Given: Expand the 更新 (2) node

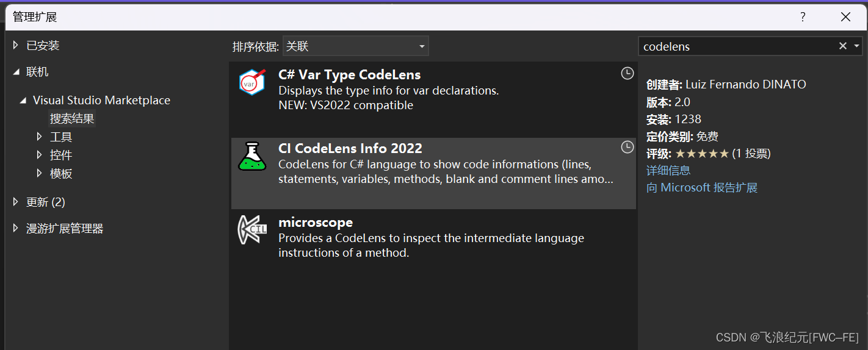Looking at the screenshot, I should coord(16,202).
